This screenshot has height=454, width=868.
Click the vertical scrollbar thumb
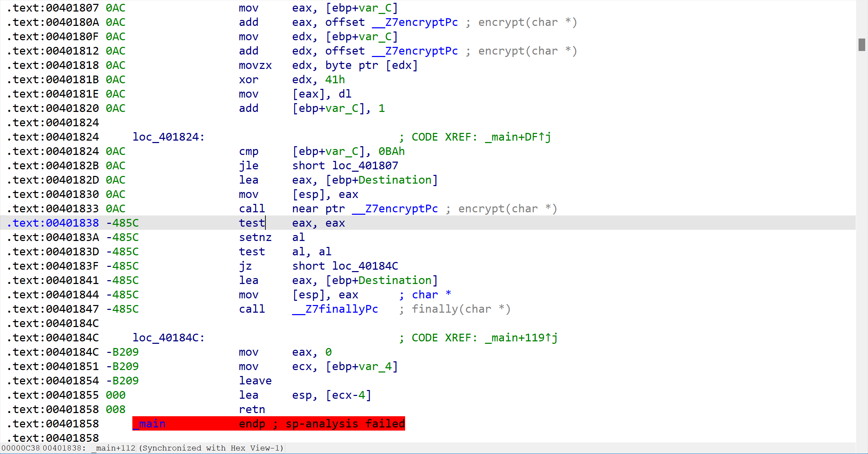pos(862,45)
